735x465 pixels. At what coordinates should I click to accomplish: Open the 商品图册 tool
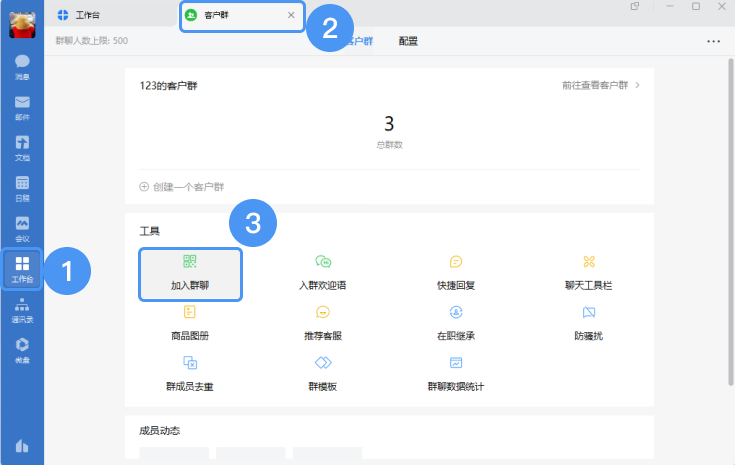190,323
